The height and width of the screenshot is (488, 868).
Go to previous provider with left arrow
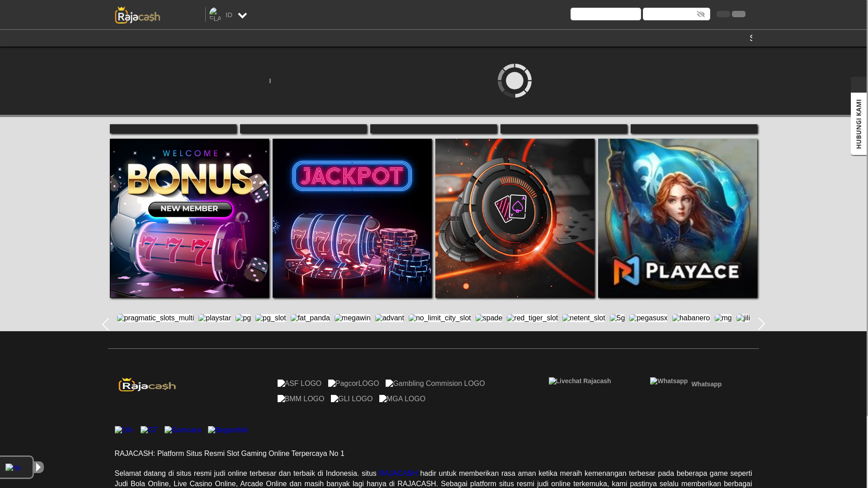coord(105,324)
